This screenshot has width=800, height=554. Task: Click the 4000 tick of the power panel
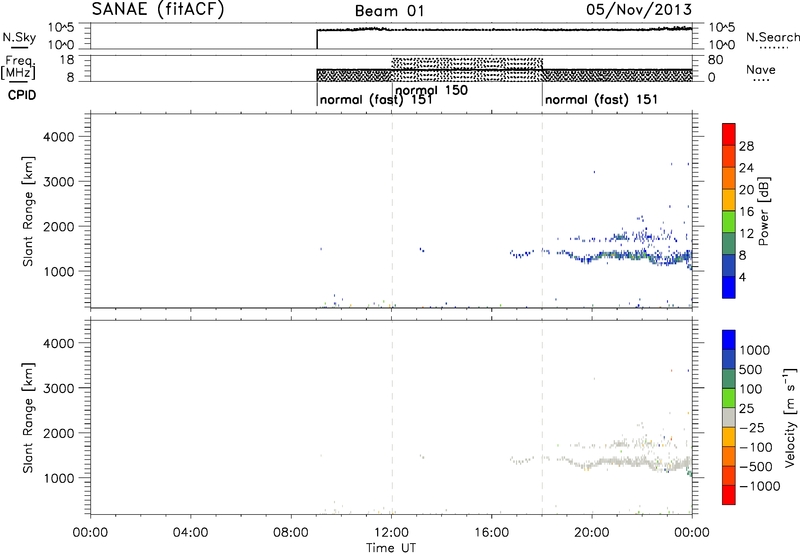(59, 137)
